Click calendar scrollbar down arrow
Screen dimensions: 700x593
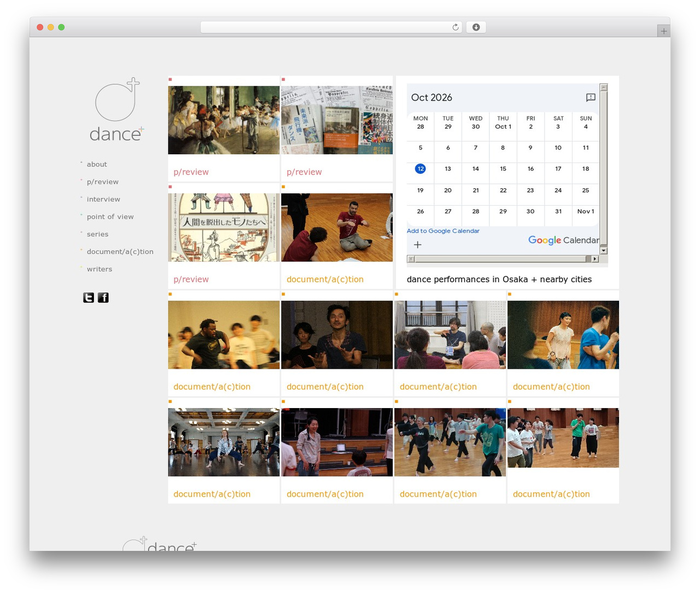tap(604, 251)
